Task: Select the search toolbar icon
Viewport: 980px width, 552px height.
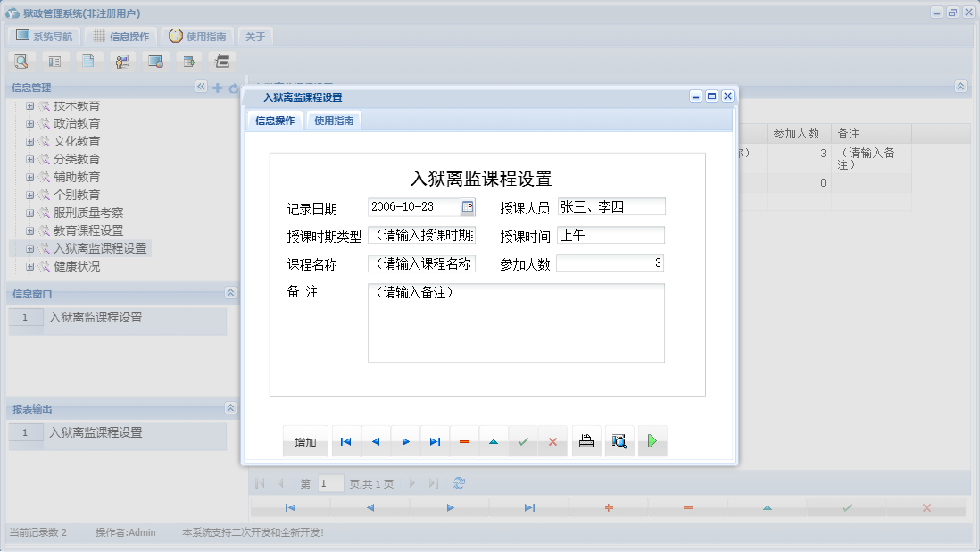Action: [21, 61]
